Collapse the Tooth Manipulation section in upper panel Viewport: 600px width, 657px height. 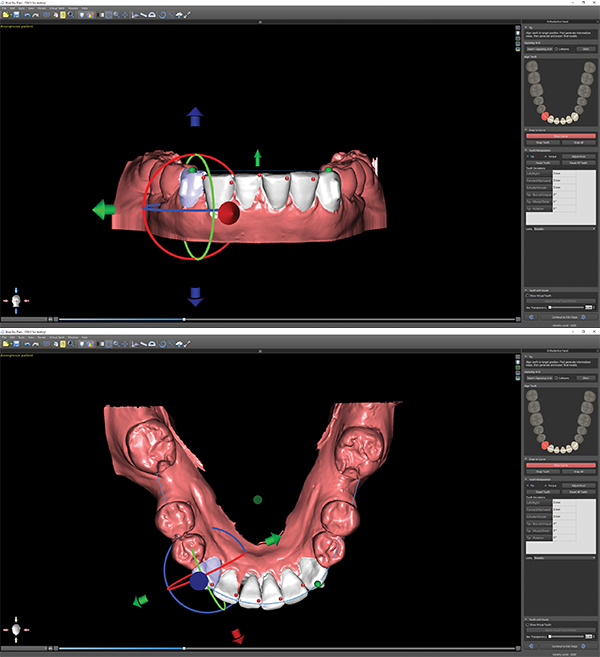click(x=526, y=151)
